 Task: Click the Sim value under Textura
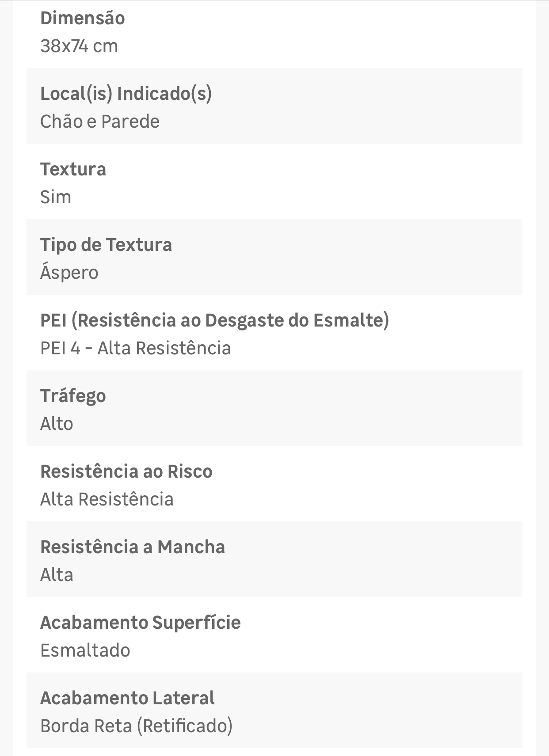[56, 197]
